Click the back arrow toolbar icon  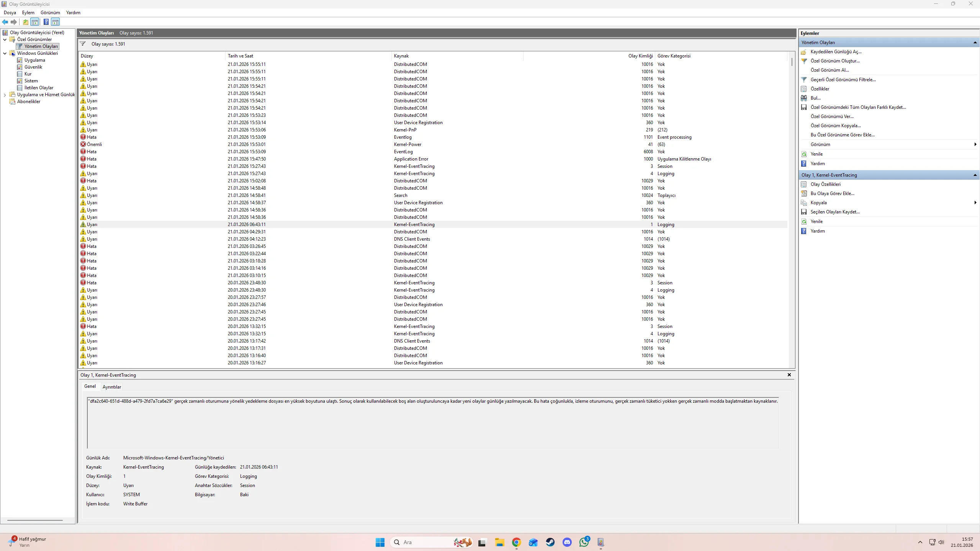point(5,22)
